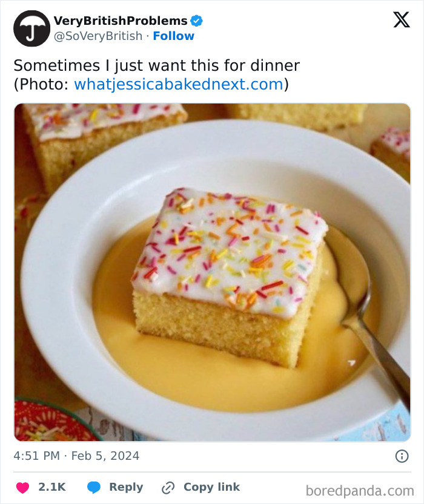The image size is (424, 504).
Task: Click the umbrella profile avatar
Action: click(31, 28)
